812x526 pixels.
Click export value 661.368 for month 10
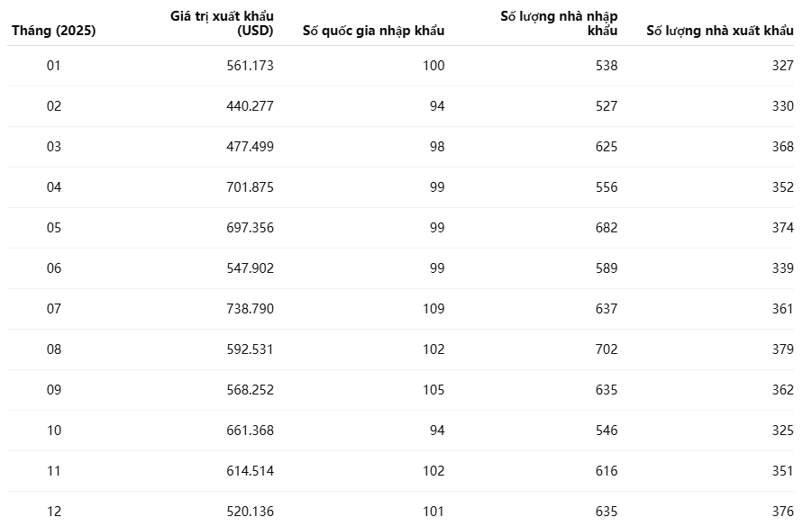(x=250, y=431)
